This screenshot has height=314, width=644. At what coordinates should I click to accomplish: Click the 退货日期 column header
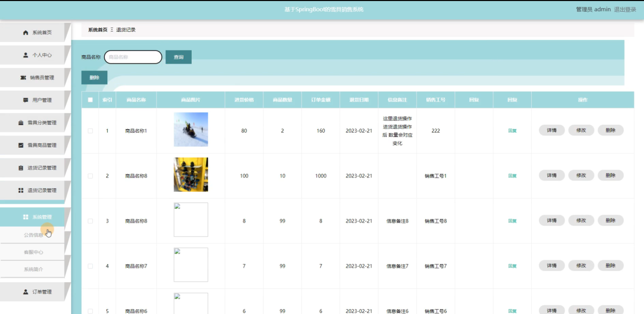pyautogui.click(x=359, y=100)
